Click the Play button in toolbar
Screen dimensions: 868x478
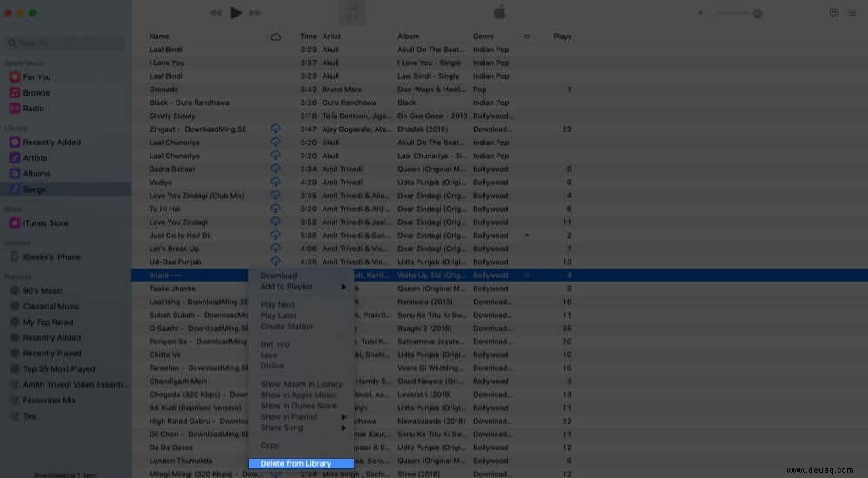click(x=236, y=13)
